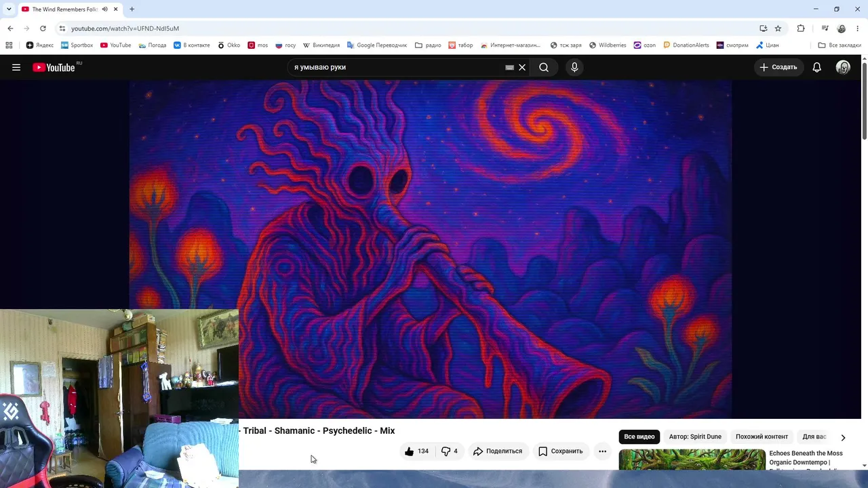Open the DonationAlerts bookmark
868x488 pixels.
click(x=686, y=45)
